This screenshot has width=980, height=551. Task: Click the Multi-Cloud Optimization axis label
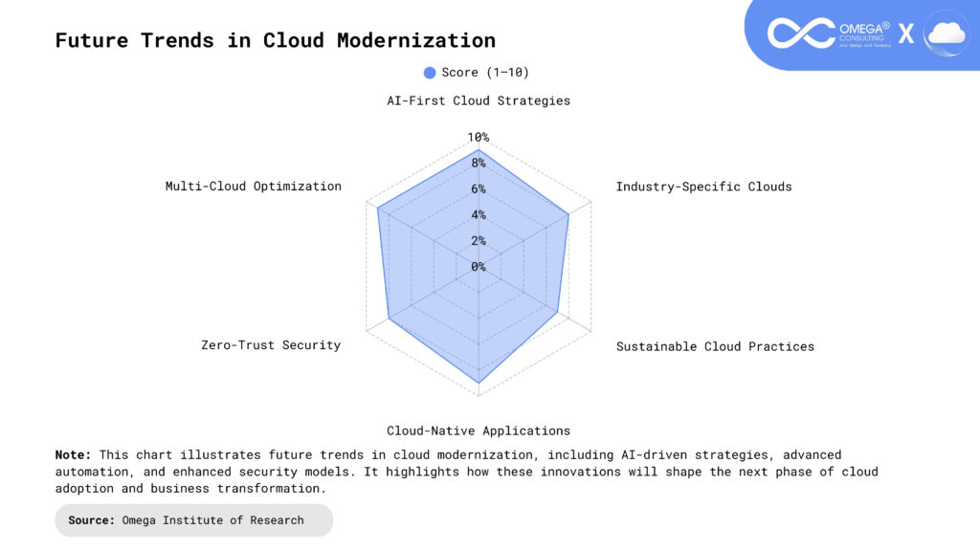click(253, 187)
